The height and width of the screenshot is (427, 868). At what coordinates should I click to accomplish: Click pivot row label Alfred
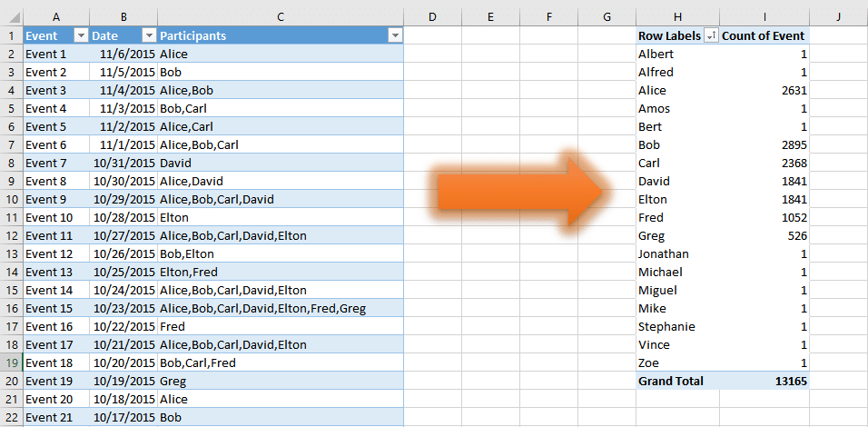pyautogui.click(x=677, y=72)
